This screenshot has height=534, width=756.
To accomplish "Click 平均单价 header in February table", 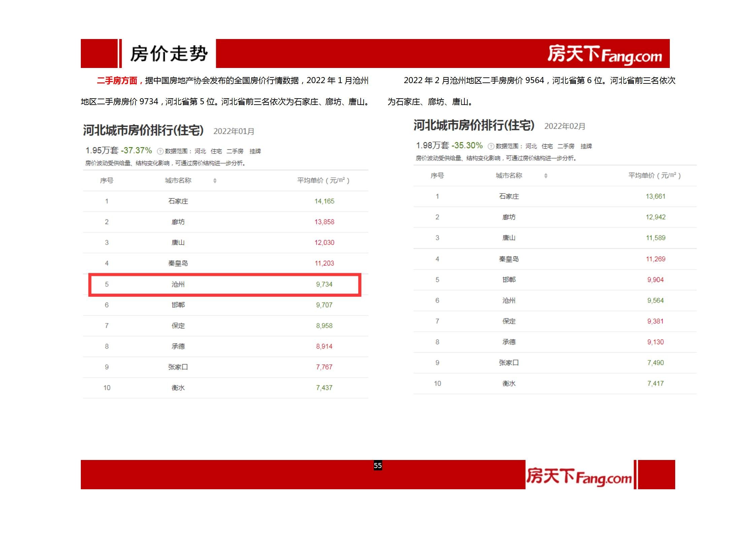I will tap(654, 176).
